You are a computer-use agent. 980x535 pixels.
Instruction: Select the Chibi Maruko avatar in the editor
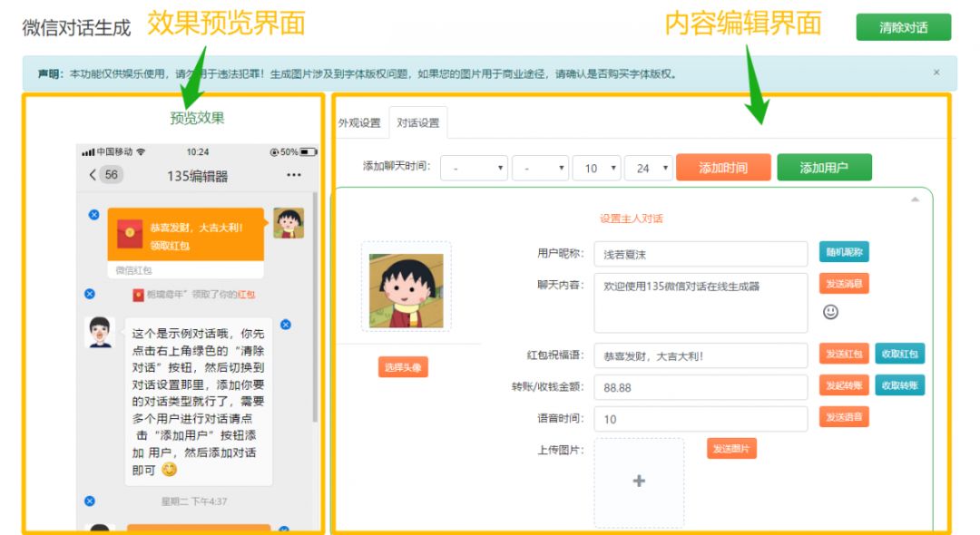pos(407,290)
